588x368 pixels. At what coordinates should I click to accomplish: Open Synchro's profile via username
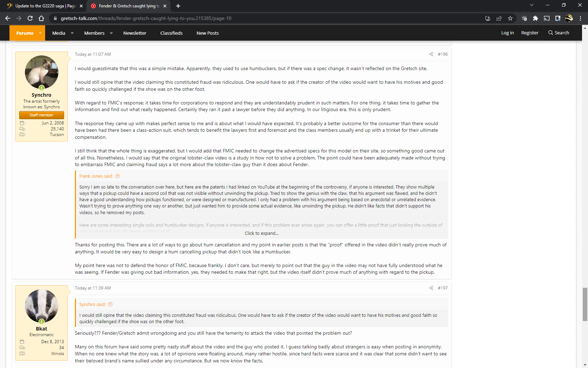point(41,95)
